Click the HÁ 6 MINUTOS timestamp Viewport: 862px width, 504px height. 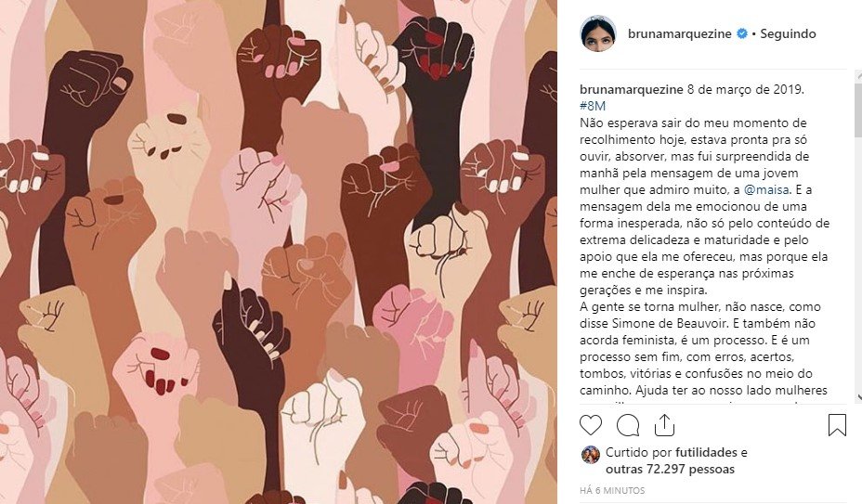coord(612,490)
